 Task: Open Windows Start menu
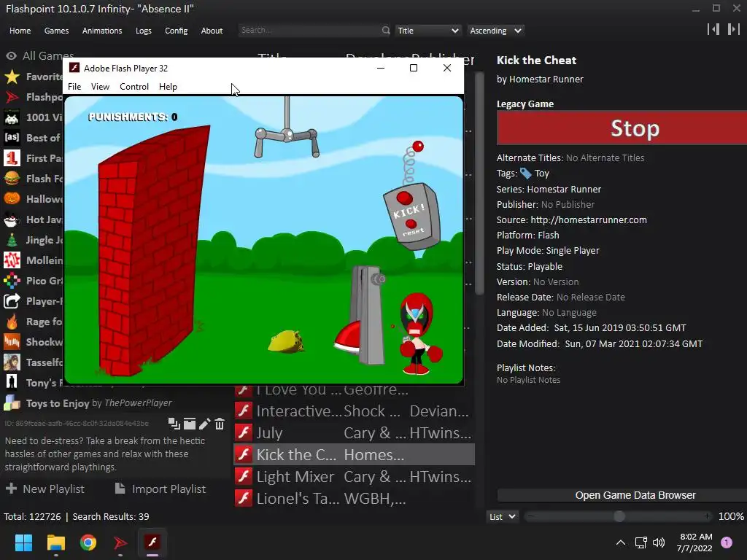click(23, 542)
